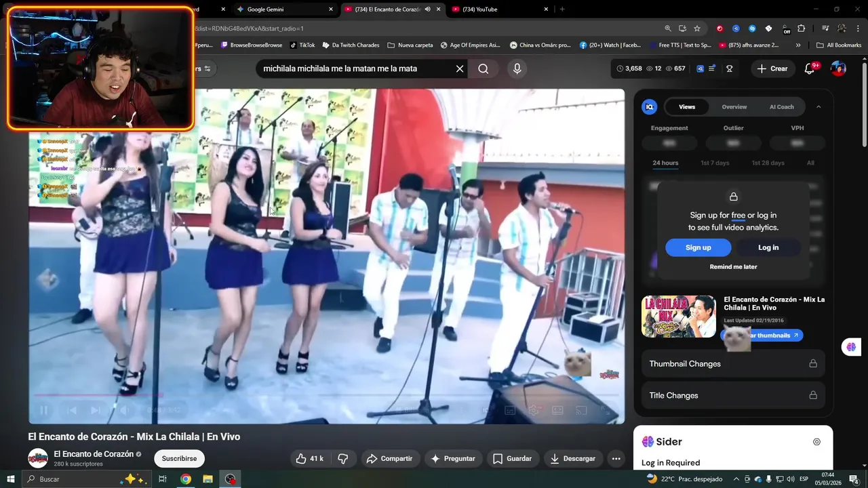Open the Crear button menu

pyautogui.click(x=772, y=68)
